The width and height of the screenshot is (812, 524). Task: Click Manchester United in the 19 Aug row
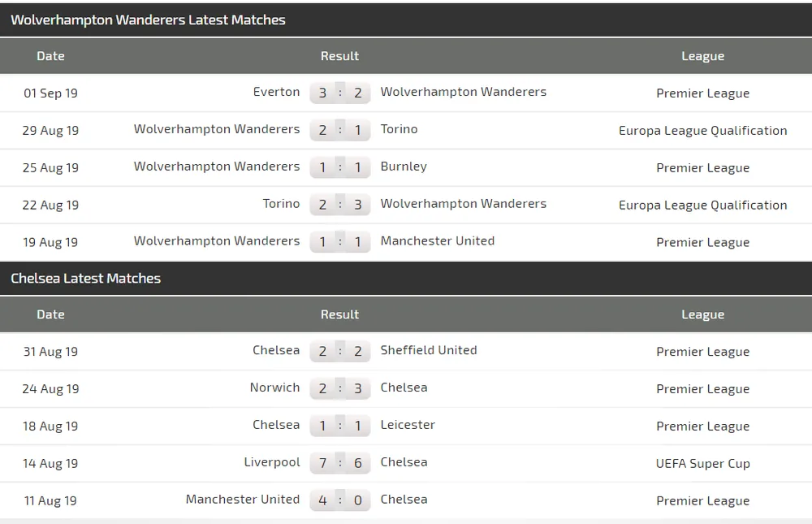pyautogui.click(x=437, y=241)
